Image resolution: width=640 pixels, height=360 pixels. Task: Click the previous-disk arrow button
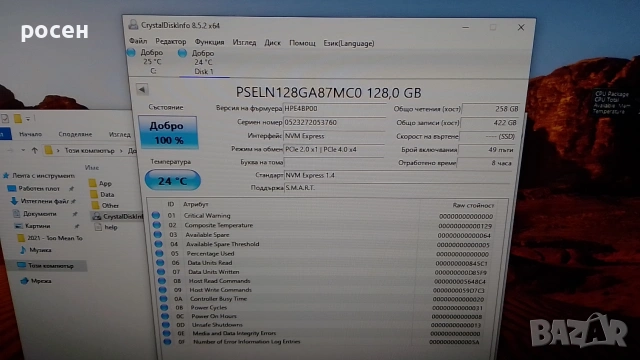142,89
